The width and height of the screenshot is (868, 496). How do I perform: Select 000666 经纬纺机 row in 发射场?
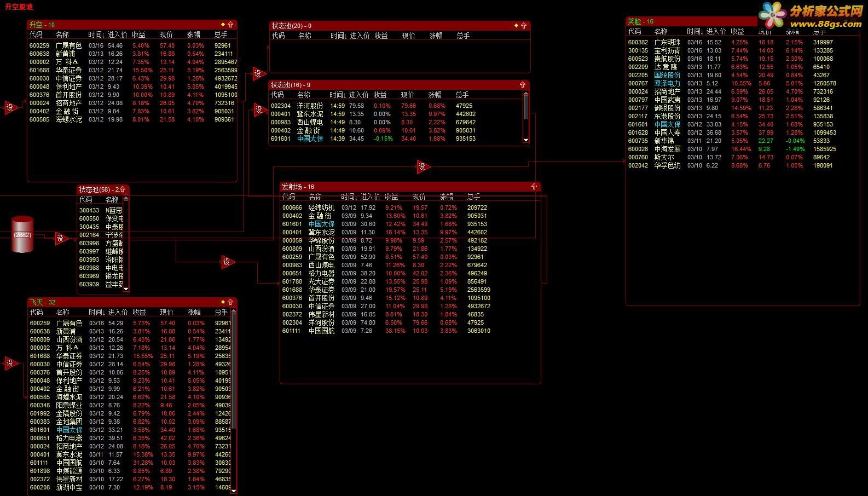tap(410, 207)
